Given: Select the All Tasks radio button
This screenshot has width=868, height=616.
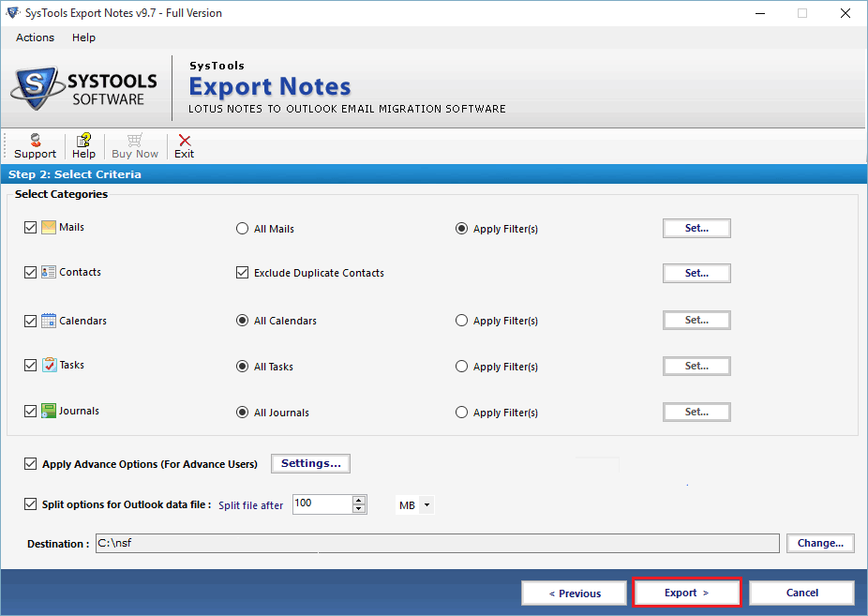Looking at the screenshot, I should [242, 367].
